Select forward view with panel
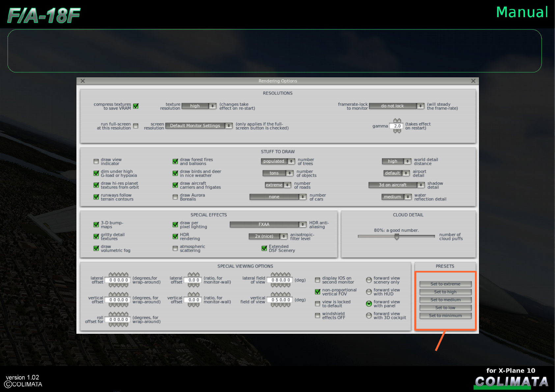 (369, 304)
